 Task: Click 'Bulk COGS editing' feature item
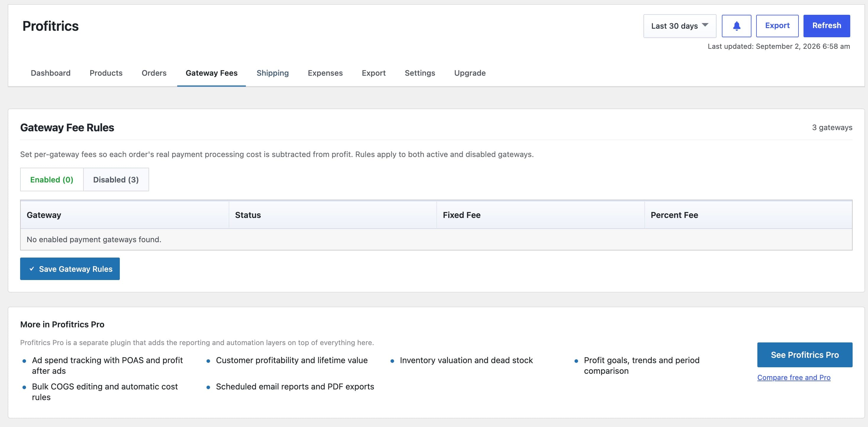pyautogui.click(x=104, y=392)
